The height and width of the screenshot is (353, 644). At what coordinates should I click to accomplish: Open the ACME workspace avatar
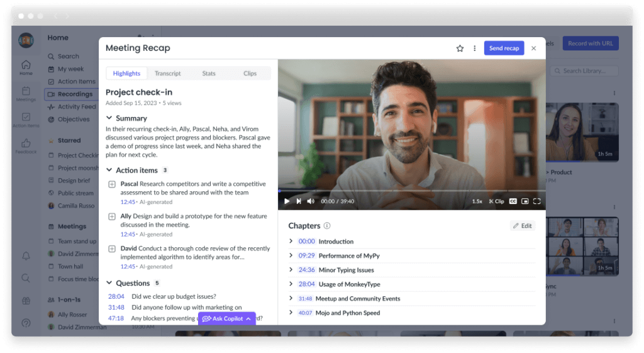click(x=26, y=40)
